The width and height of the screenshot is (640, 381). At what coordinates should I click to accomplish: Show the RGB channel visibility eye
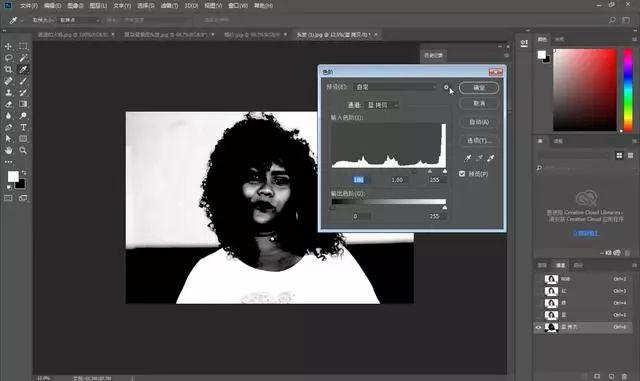(538, 279)
